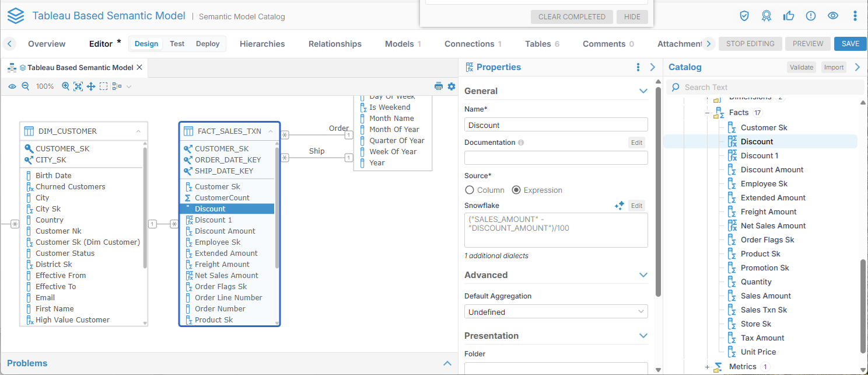
Task: Collapse the General section chevron
Action: [643, 91]
